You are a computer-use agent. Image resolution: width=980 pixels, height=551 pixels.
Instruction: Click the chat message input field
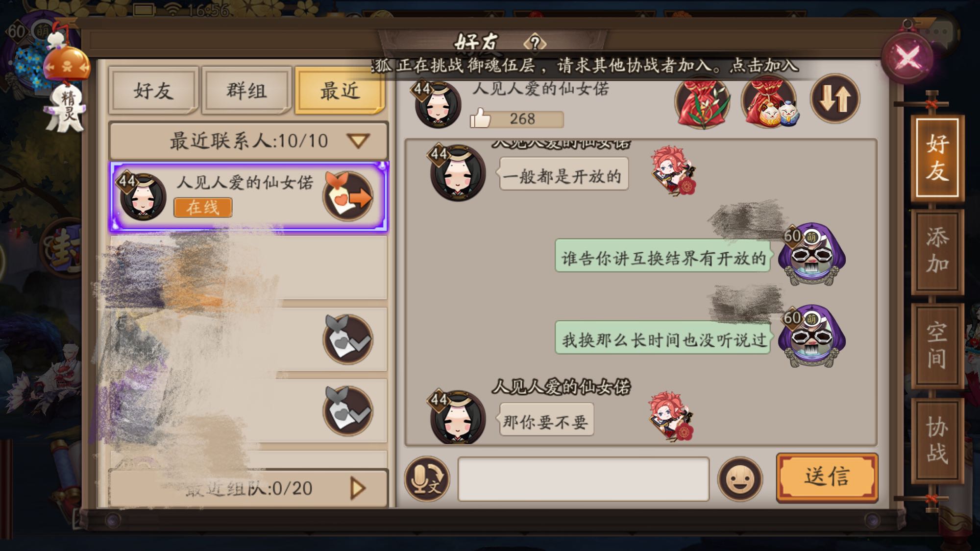pos(583,479)
